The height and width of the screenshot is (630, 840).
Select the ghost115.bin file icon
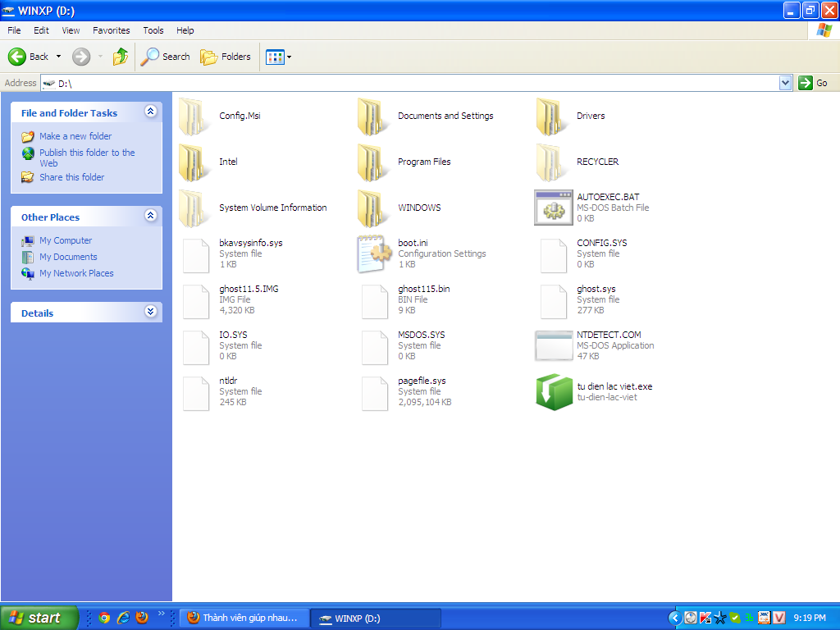pyautogui.click(x=374, y=302)
